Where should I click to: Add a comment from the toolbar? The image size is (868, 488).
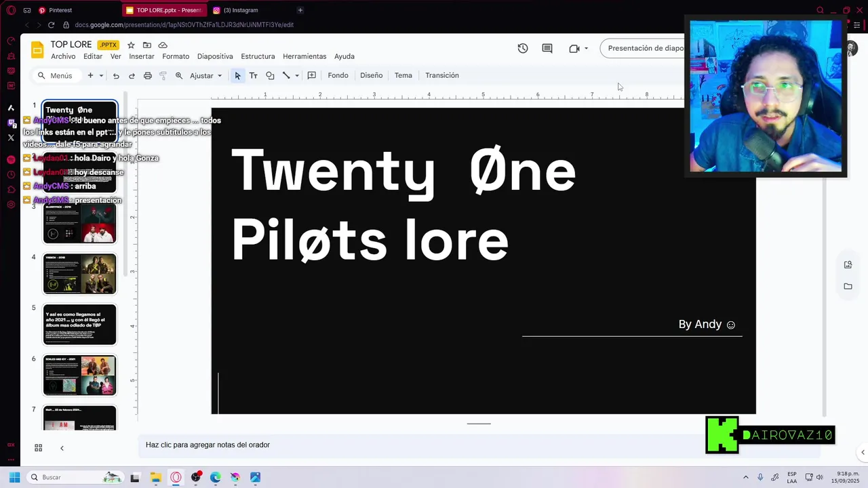click(312, 76)
